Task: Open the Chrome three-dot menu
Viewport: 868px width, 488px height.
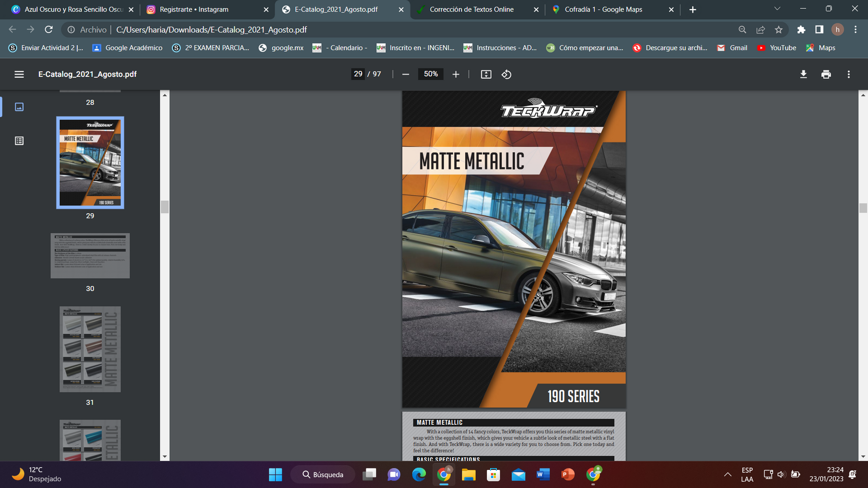Action: point(855,30)
